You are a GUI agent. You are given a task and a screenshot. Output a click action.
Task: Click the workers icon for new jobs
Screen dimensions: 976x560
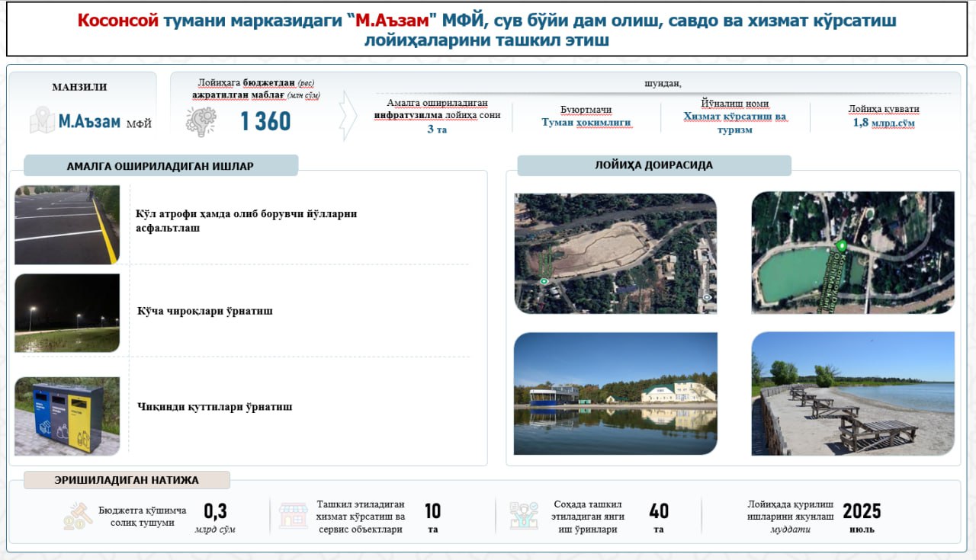[x=524, y=516]
